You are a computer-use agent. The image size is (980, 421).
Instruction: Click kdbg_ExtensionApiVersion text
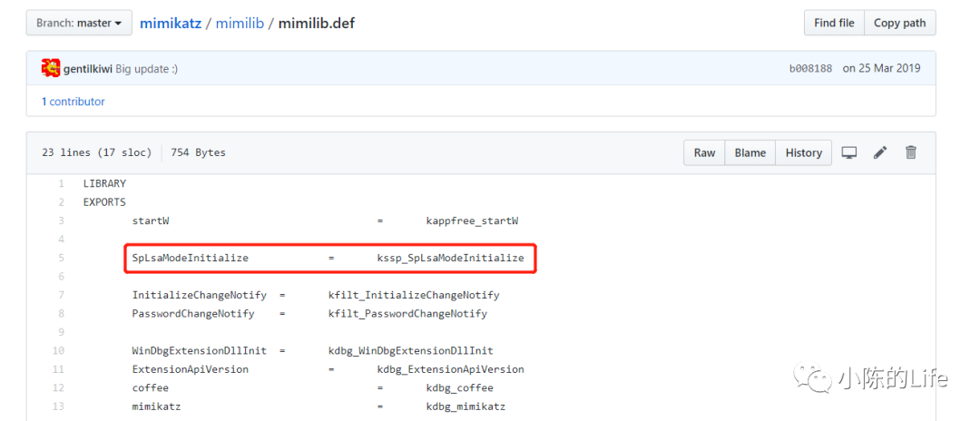click(x=451, y=369)
